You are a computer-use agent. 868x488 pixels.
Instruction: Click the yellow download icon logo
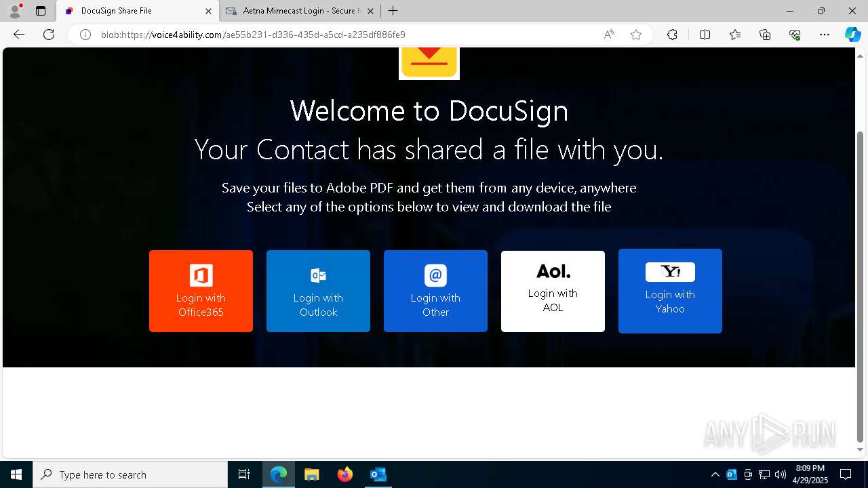click(x=429, y=62)
